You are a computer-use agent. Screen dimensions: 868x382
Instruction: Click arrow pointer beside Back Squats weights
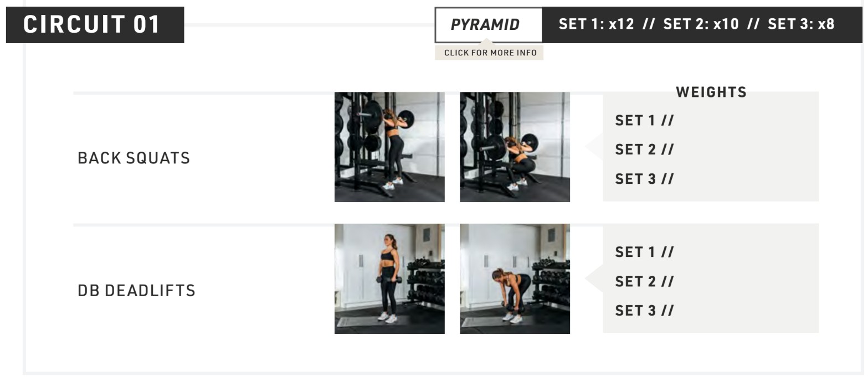pyautogui.click(x=594, y=147)
